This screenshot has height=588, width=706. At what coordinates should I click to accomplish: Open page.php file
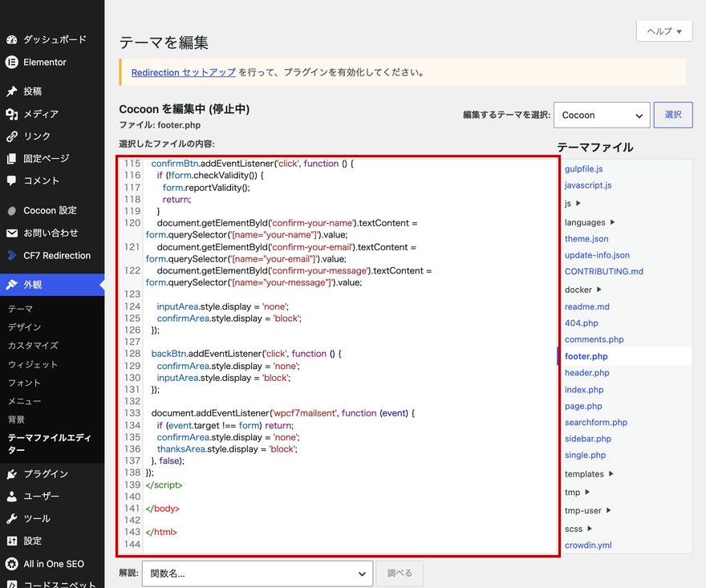pyautogui.click(x=583, y=406)
